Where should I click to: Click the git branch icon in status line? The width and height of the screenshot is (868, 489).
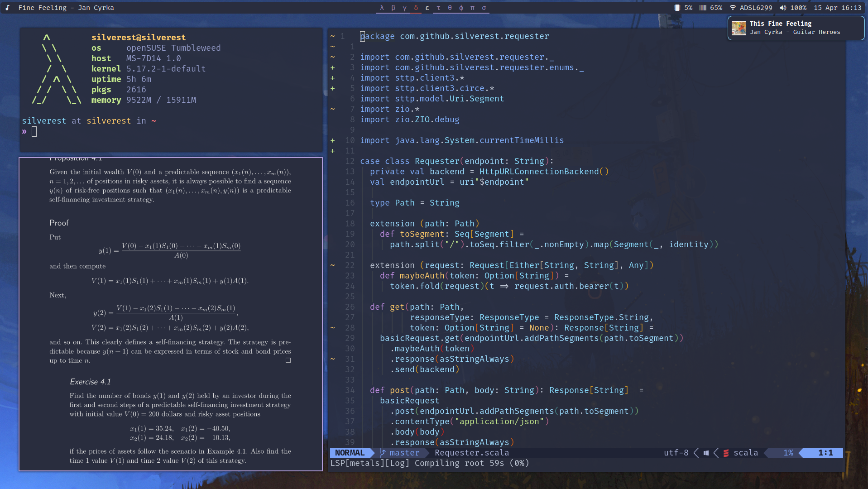(x=383, y=453)
